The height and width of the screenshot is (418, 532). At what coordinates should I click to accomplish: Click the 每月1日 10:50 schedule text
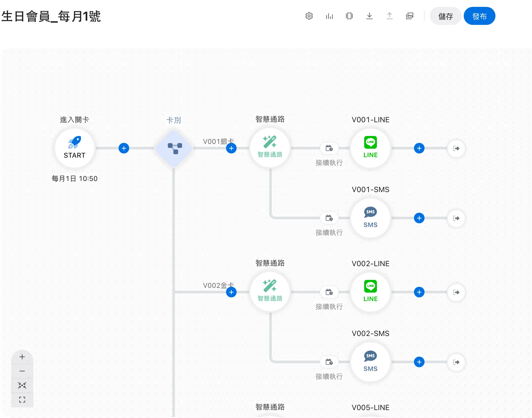click(x=75, y=179)
